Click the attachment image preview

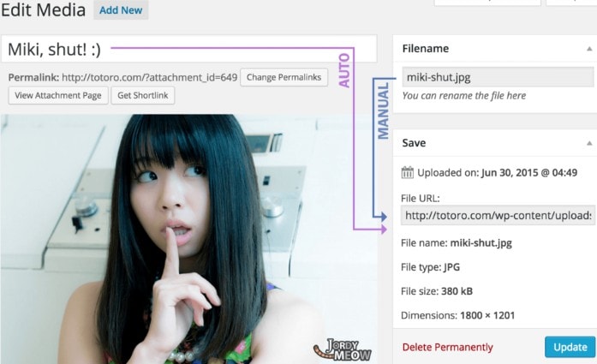tap(188, 240)
